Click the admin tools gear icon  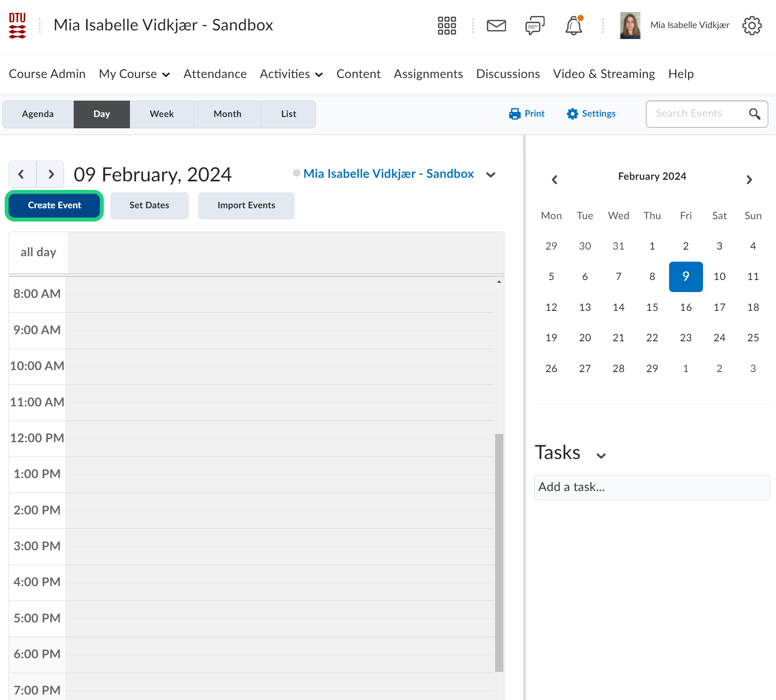point(751,26)
